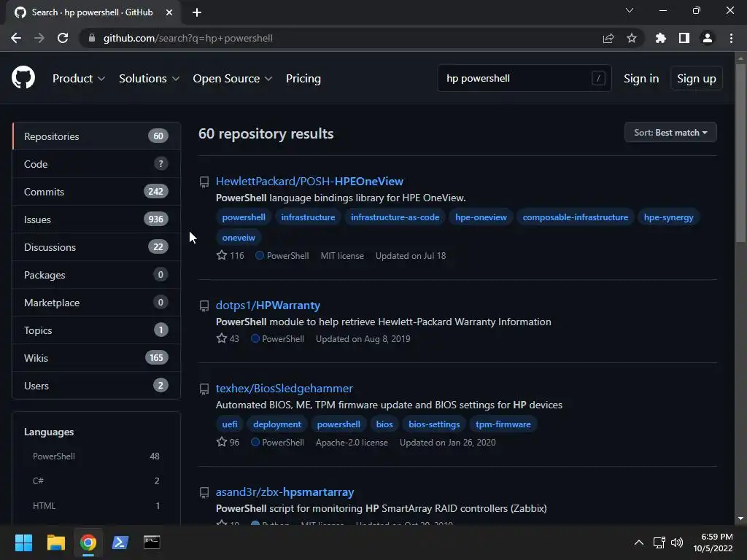Viewport: 747px width, 560px height.
Task: Select the Packages results filter
Action: coord(96,275)
